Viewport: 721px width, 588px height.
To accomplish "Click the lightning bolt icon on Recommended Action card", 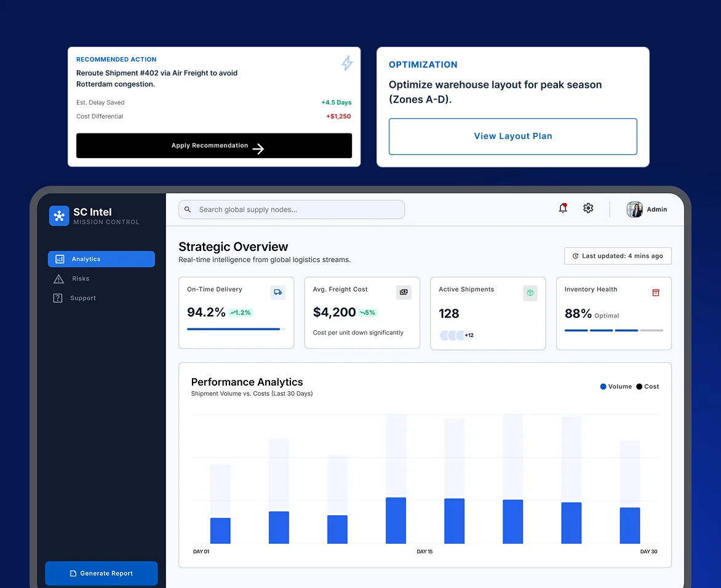I will pos(347,63).
